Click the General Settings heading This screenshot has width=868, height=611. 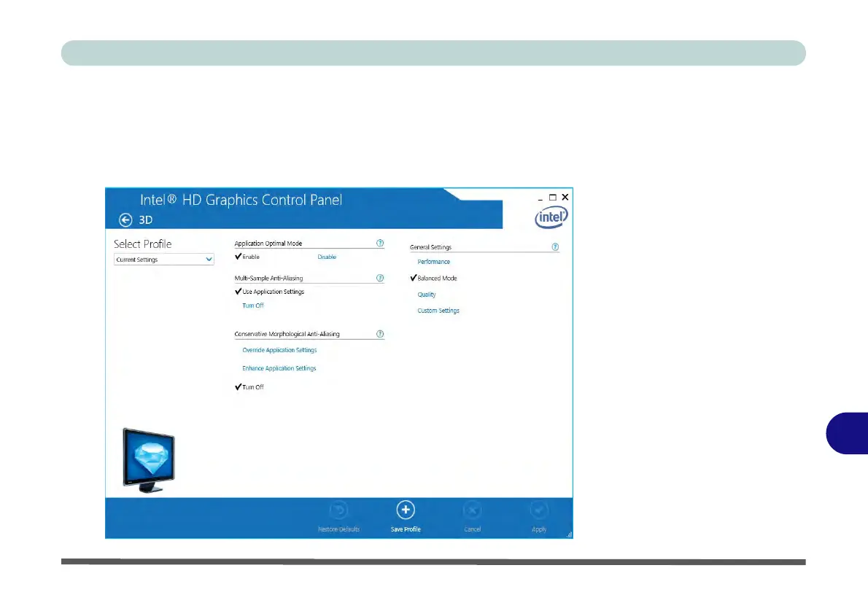point(430,247)
